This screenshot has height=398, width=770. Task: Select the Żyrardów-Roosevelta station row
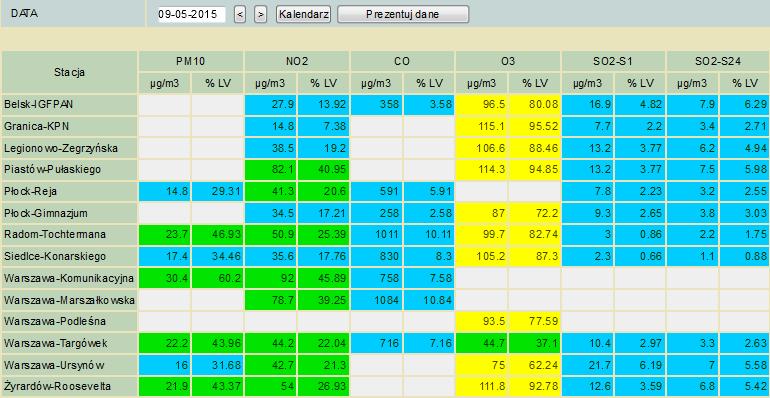[69, 386]
